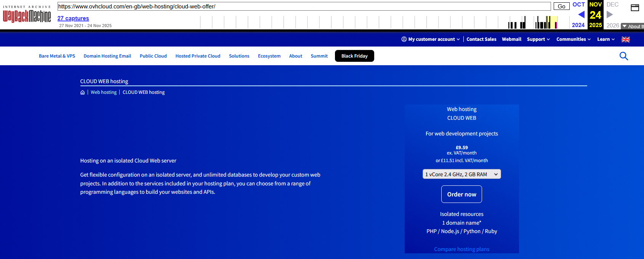Expand the Support dropdown

point(538,39)
